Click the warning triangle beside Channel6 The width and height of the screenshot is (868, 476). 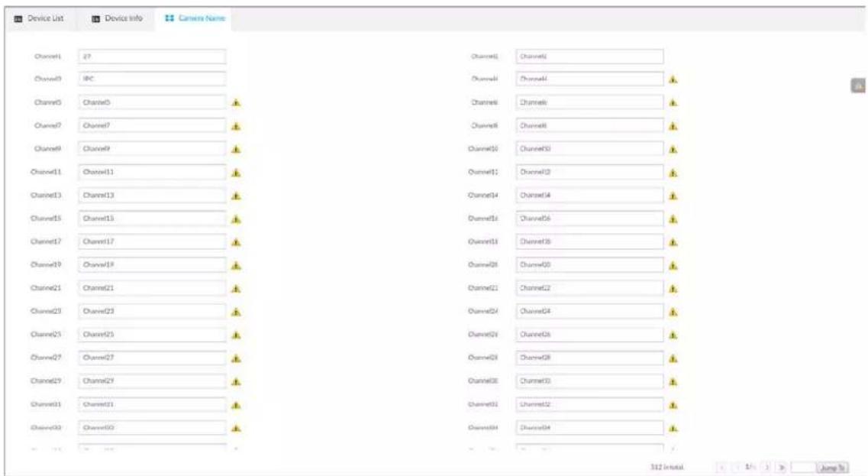[673, 102]
